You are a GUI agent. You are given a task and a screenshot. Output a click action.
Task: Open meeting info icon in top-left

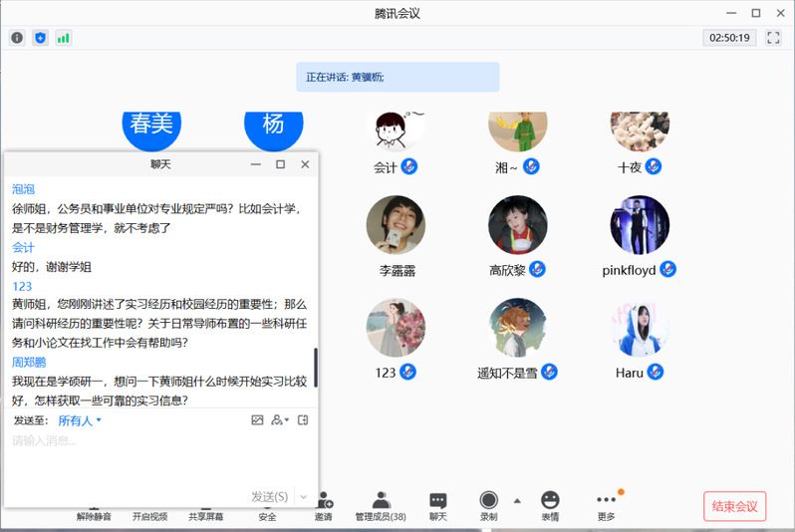[x=17, y=38]
